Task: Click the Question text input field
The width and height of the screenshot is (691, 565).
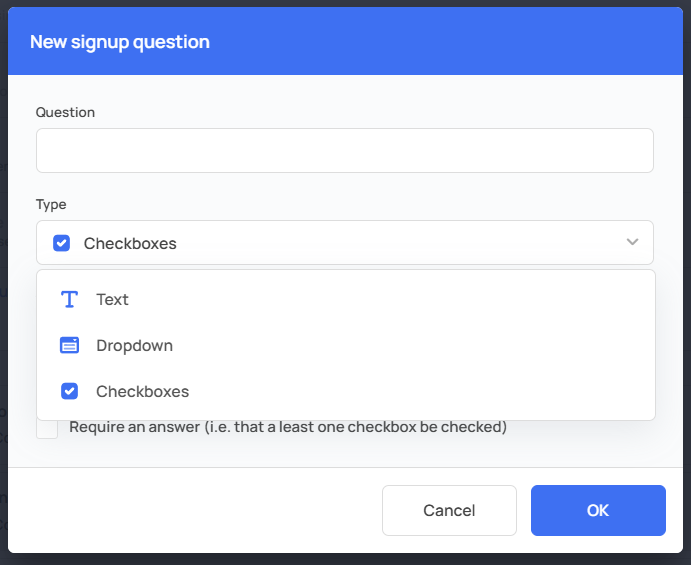Action: point(345,150)
